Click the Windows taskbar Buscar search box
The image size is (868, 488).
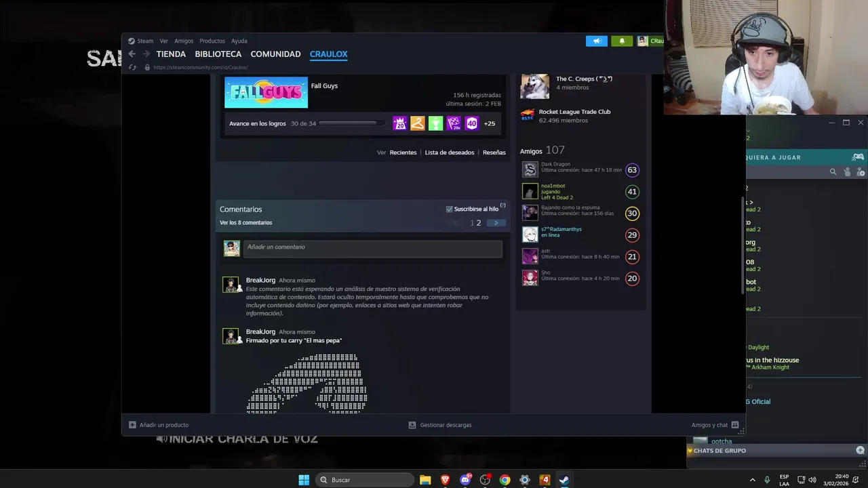(365, 480)
